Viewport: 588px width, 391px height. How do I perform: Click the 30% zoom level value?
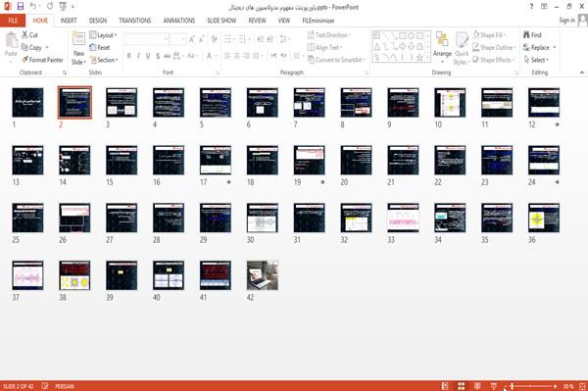click(568, 386)
